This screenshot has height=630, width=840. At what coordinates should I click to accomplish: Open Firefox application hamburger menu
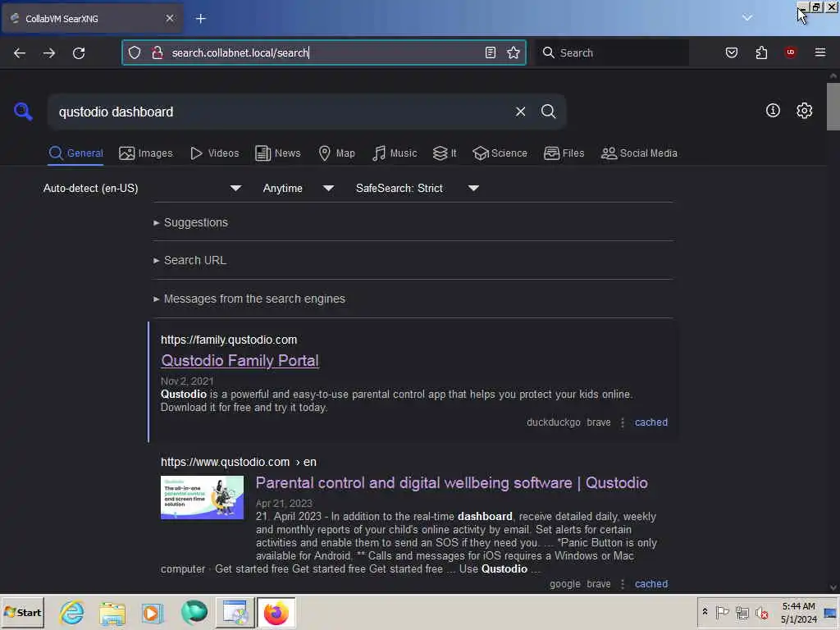pyautogui.click(x=820, y=52)
